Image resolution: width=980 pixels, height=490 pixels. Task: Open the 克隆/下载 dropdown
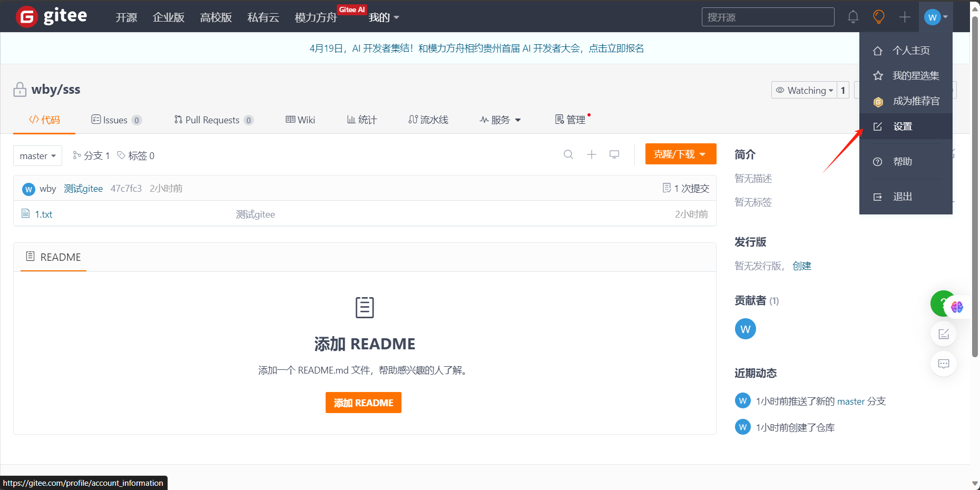click(x=680, y=154)
